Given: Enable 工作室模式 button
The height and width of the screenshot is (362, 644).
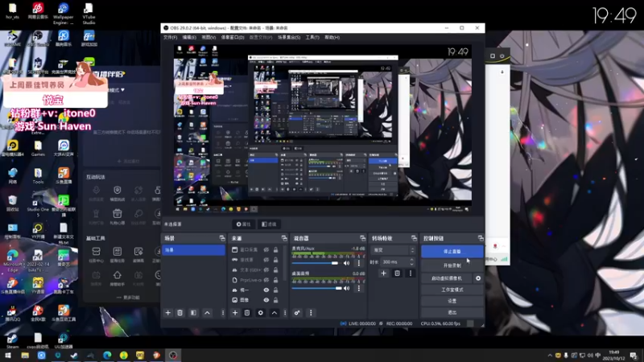Looking at the screenshot, I should [452, 290].
